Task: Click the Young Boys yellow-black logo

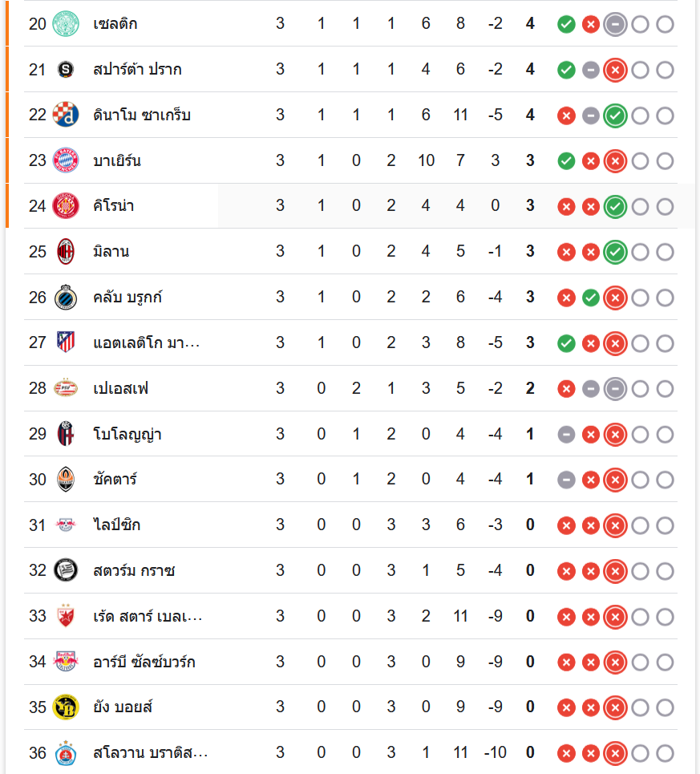Action: click(66, 707)
